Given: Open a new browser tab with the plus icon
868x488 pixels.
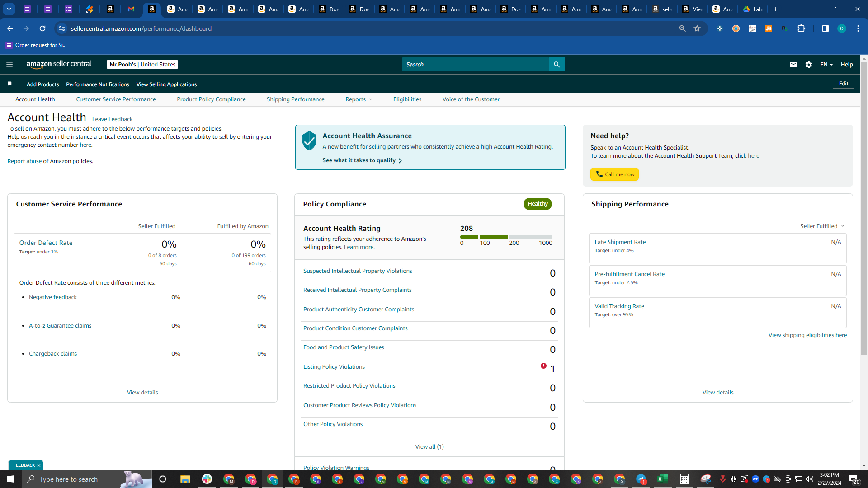Looking at the screenshot, I should pyautogui.click(x=775, y=9).
